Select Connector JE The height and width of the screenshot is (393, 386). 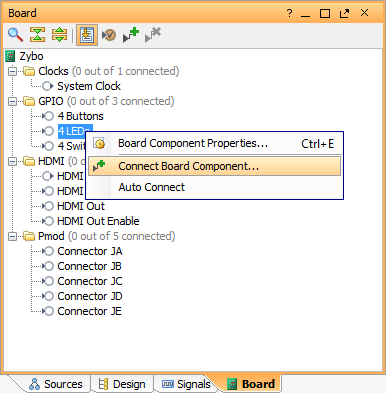coord(89,311)
